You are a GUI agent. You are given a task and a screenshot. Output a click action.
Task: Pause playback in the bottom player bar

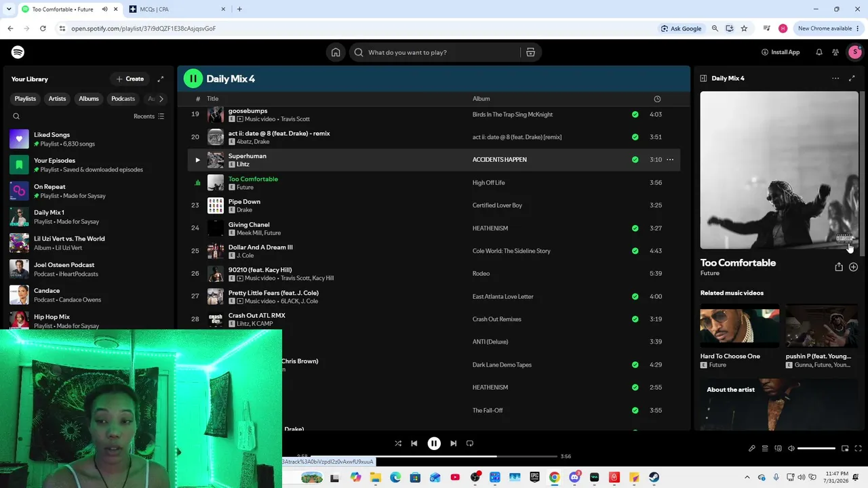(434, 443)
